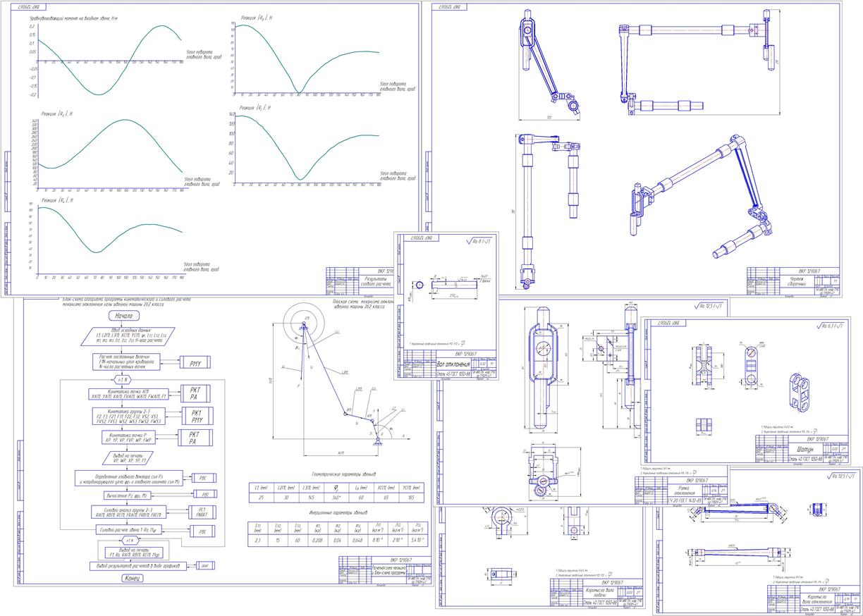This screenshot has width=863, height=616.
Task: Select the 'Расчет постоянных величин' process block
Action: click(x=126, y=362)
